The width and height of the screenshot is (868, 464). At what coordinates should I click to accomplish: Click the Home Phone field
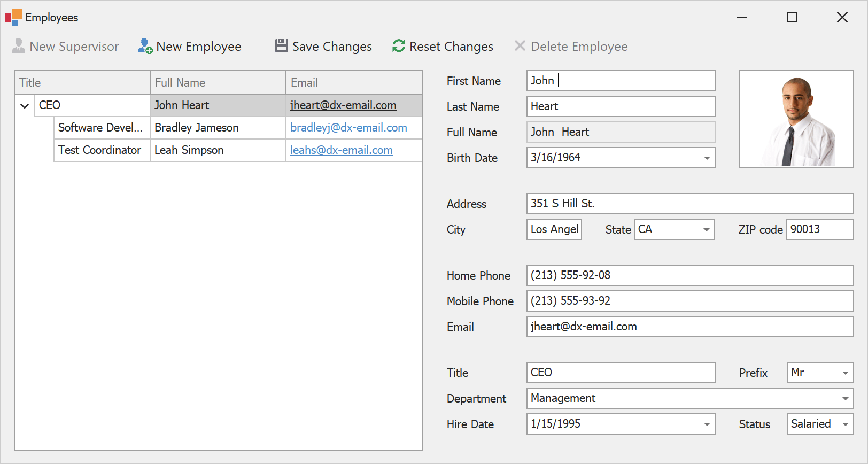[690, 275]
